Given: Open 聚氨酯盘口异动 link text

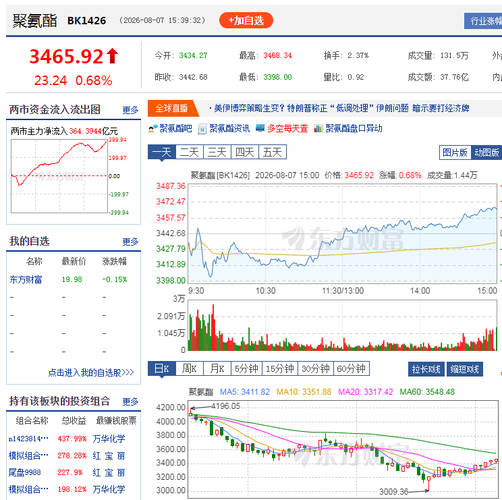Looking at the screenshot, I should click(x=354, y=128).
